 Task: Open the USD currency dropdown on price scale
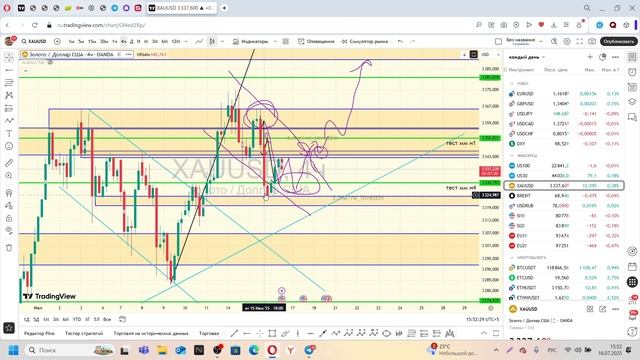pyautogui.click(x=490, y=54)
